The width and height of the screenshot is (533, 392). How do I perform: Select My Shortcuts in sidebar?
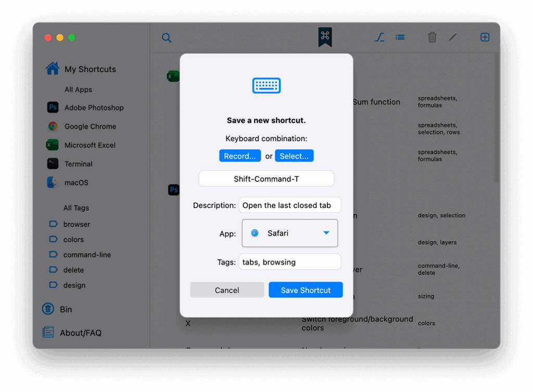click(91, 69)
